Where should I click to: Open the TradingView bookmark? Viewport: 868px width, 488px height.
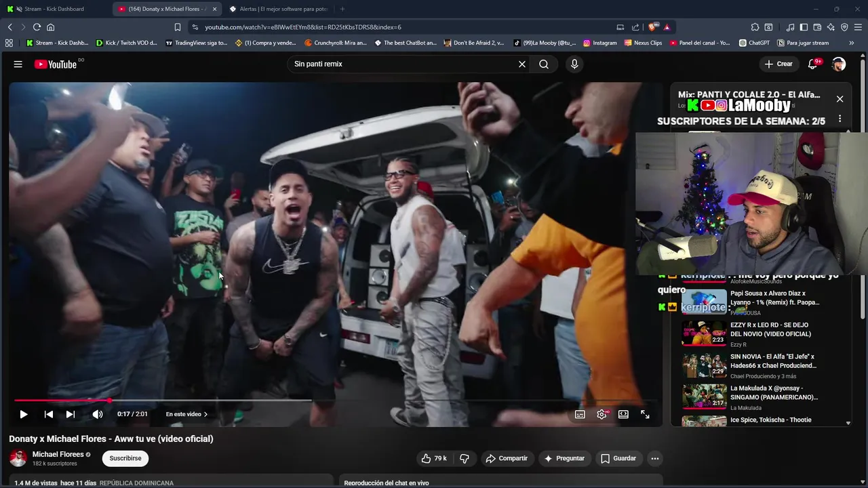tap(197, 43)
